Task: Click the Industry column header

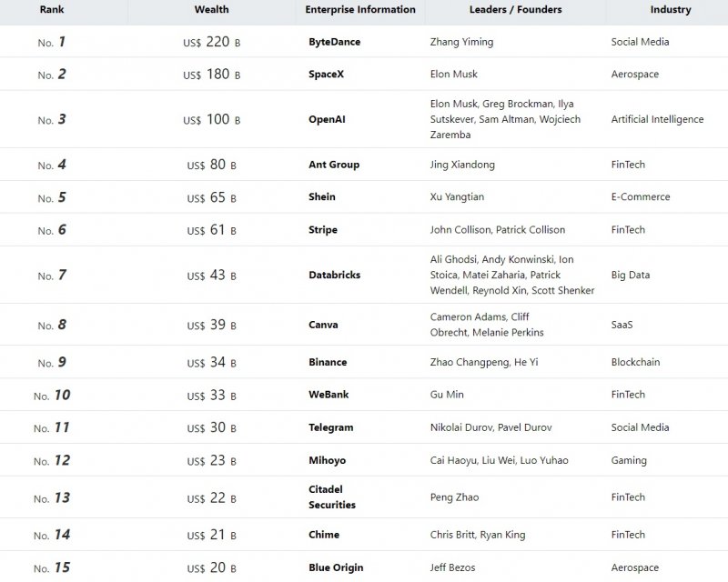Action: [671, 10]
